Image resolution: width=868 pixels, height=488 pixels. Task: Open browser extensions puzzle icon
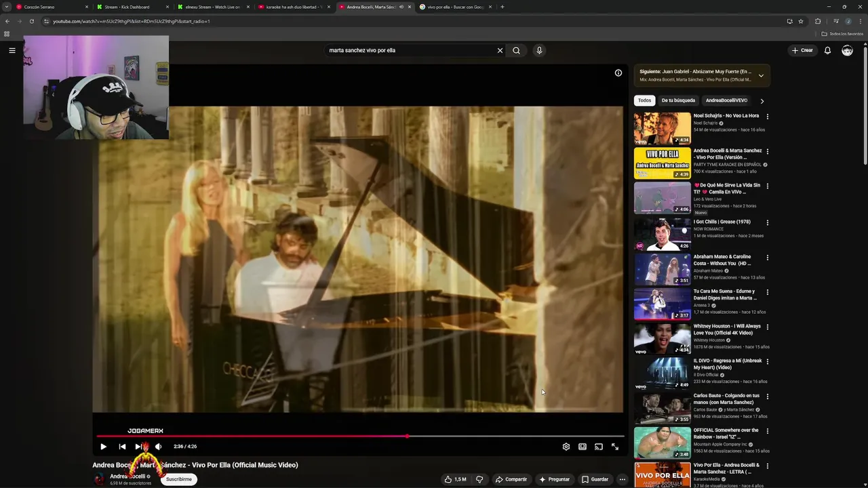point(818,21)
